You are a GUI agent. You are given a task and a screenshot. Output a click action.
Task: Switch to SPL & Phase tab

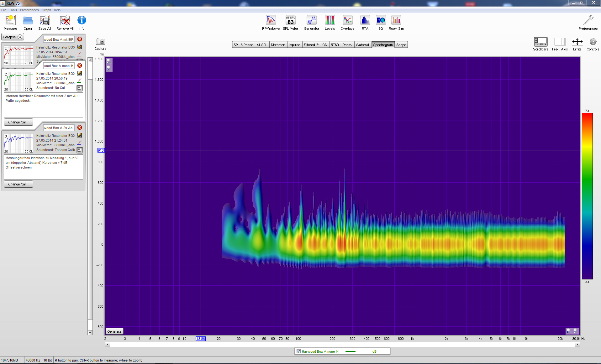pyautogui.click(x=243, y=45)
